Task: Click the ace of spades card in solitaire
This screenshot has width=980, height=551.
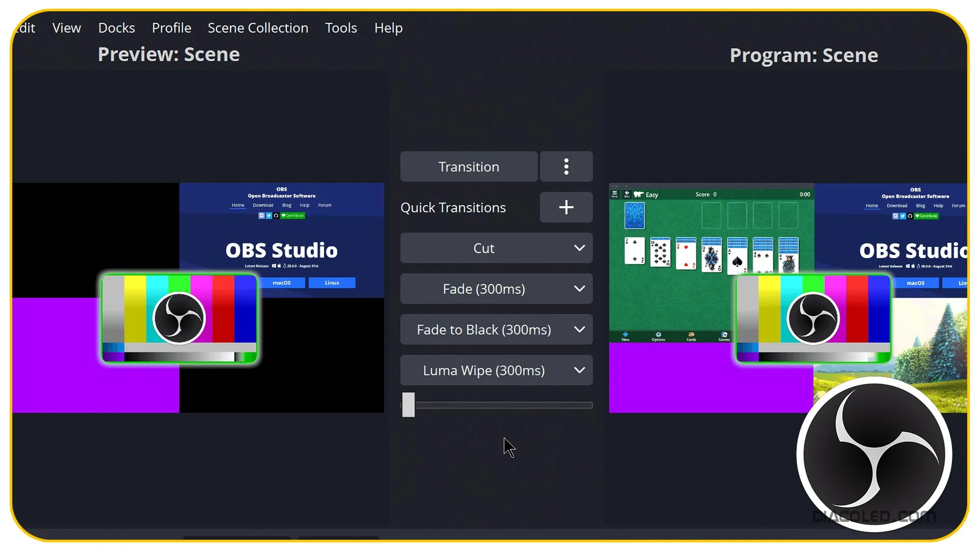Action: [x=737, y=261]
